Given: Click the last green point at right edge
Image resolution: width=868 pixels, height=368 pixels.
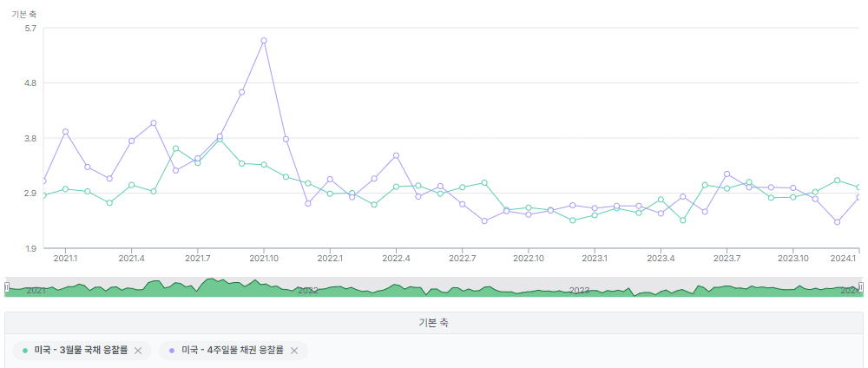Looking at the screenshot, I should click(x=858, y=187).
